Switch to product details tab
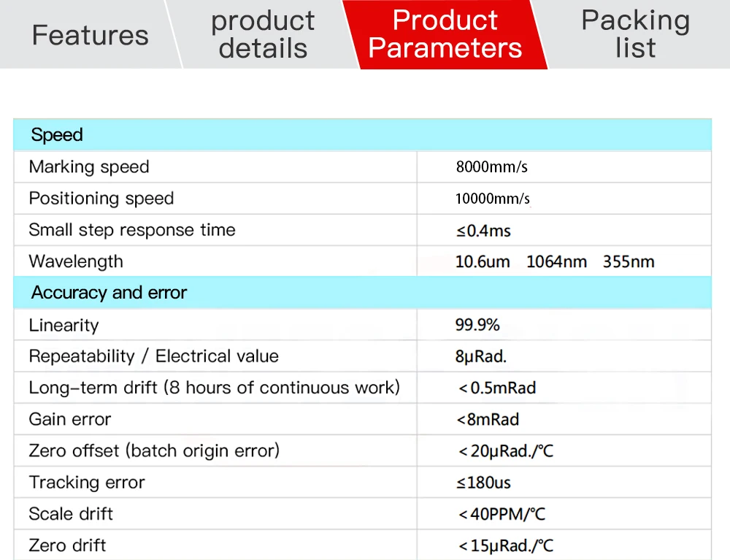 [263, 34]
